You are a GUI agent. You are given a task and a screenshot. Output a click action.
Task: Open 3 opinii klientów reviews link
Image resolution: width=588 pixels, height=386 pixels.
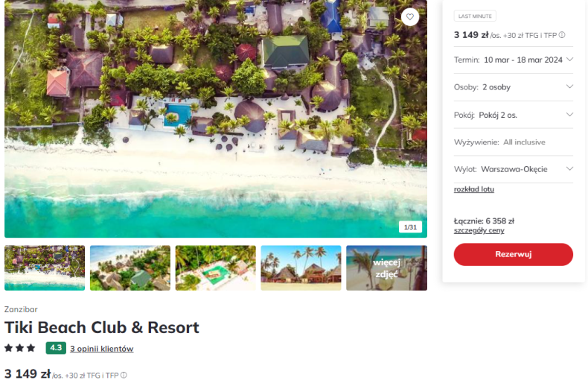(x=102, y=349)
